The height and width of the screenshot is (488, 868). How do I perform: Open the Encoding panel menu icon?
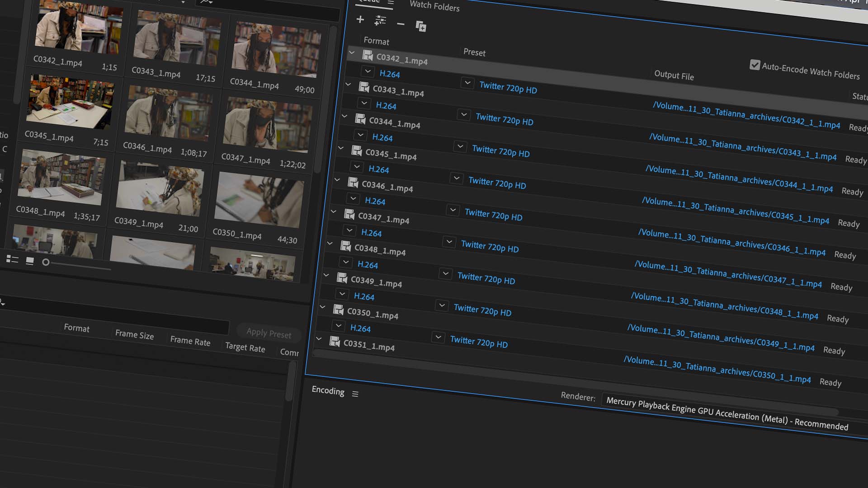click(355, 394)
